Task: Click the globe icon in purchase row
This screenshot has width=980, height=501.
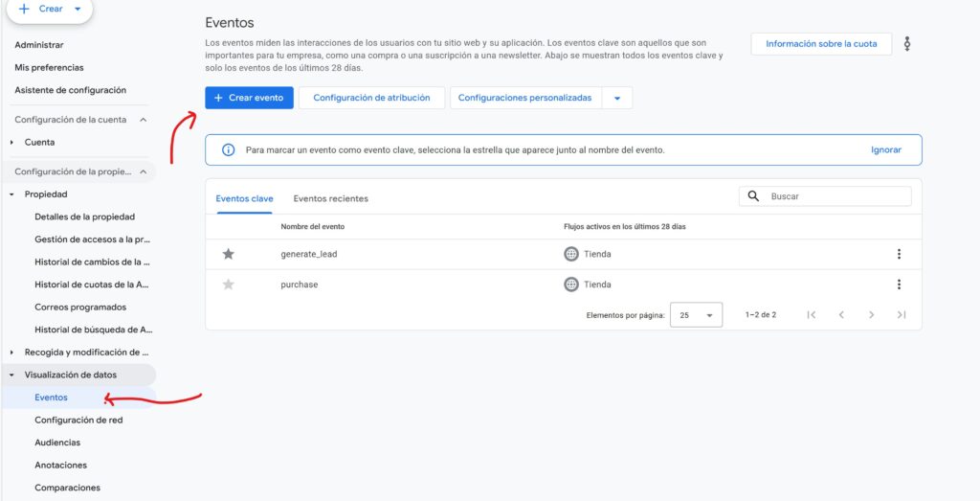Action: (571, 285)
